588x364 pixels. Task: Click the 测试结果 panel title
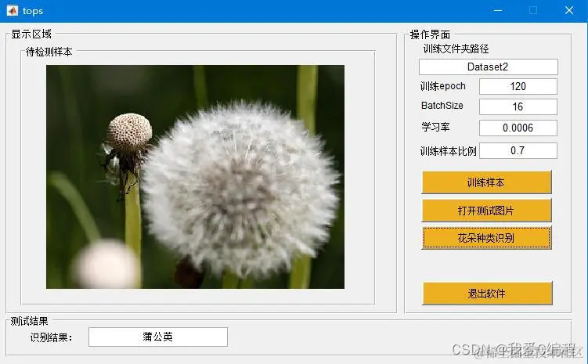29,321
